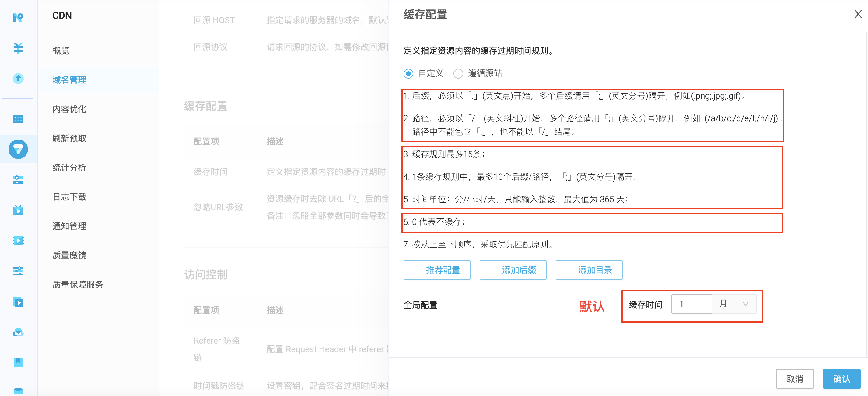Close the 缓存配置 panel with X
The width and height of the screenshot is (868, 396).
(x=858, y=14)
